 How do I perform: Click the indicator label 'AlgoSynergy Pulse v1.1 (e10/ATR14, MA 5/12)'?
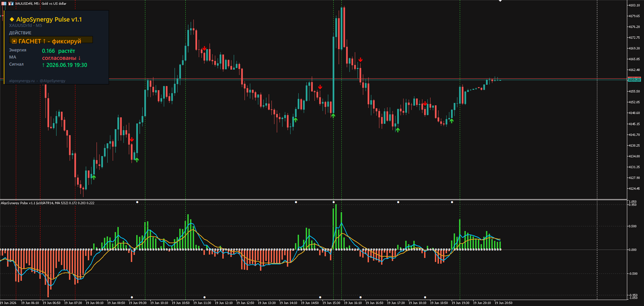tap(34, 203)
